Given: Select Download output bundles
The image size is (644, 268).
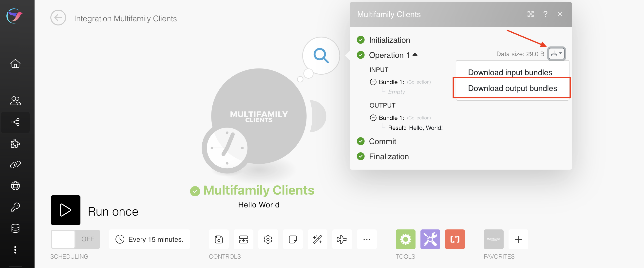Looking at the screenshot, I should click(x=512, y=88).
